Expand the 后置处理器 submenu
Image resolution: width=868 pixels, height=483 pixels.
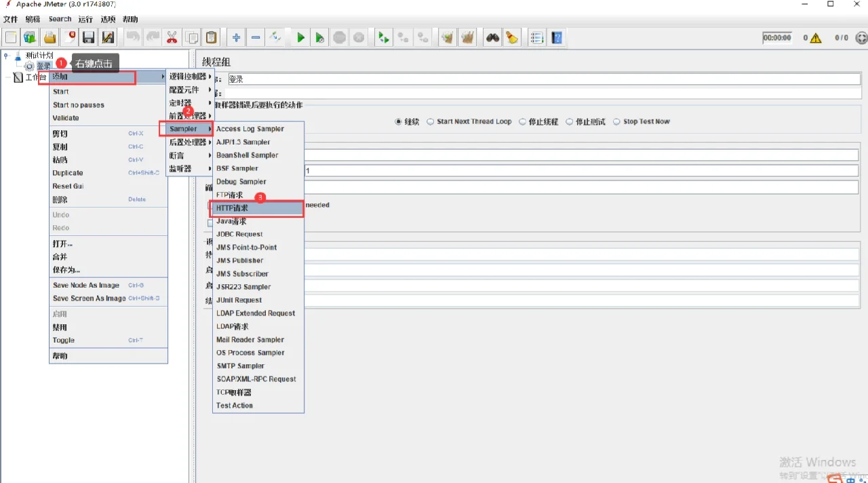pos(191,142)
